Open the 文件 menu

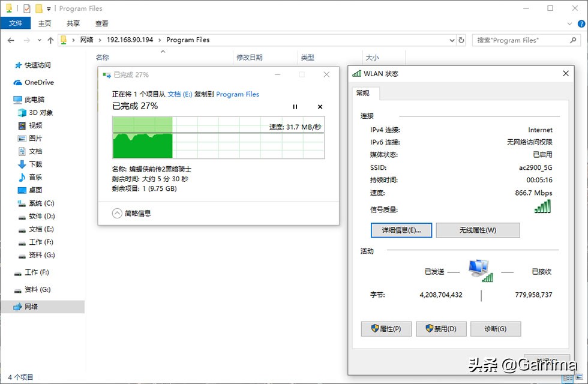[16, 23]
